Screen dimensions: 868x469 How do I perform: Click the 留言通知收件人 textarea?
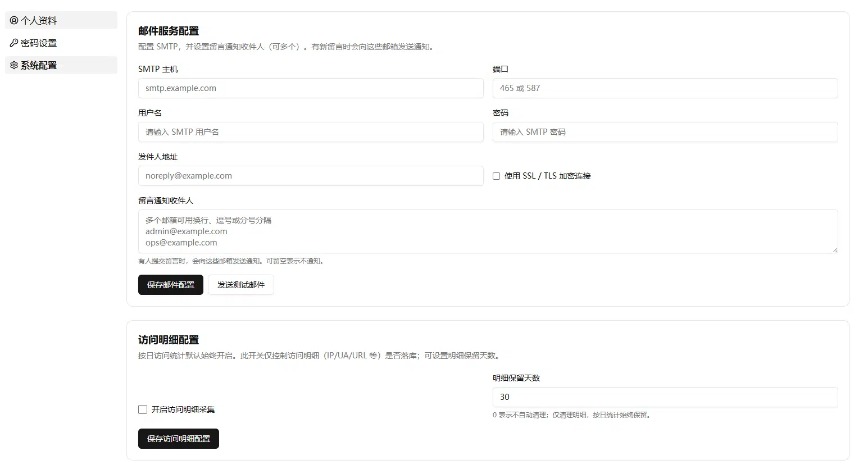click(x=488, y=231)
